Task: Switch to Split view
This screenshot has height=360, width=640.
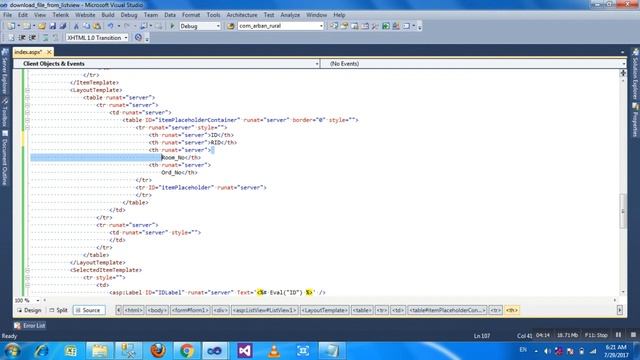Action: click(58, 310)
